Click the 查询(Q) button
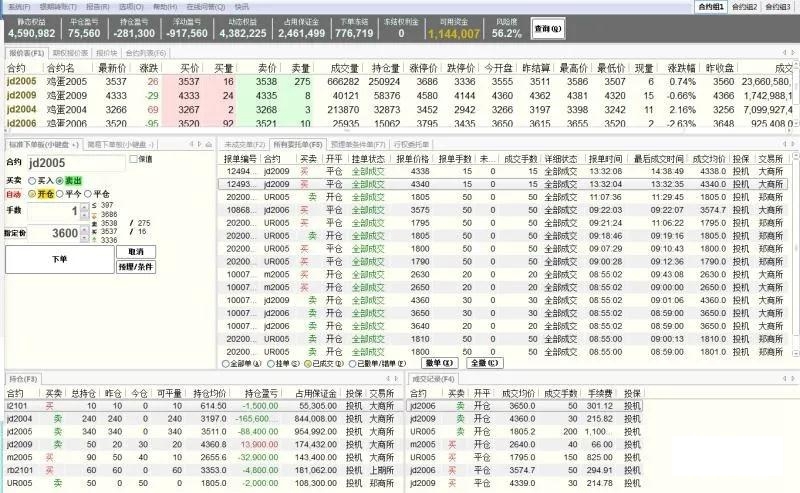The height and width of the screenshot is (493, 800). [548, 29]
